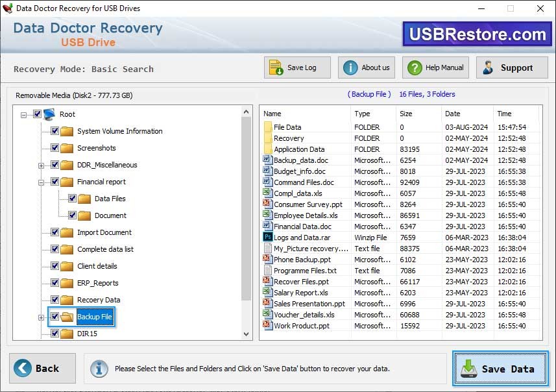Select the text file icon of Programme Files.txt
Image resolution: width=556 pixels, height=392 pixels.
tap(267, 271)
